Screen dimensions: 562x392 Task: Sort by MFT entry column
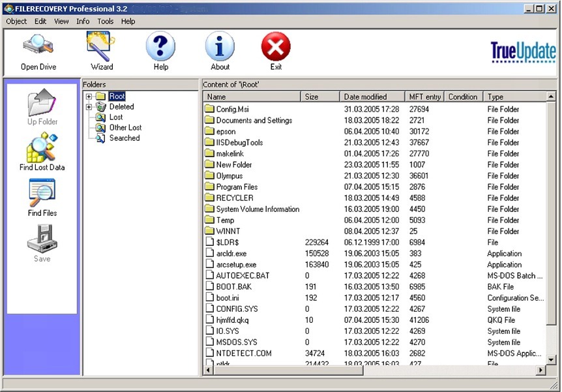pyautogui.click(x=424, y=97)
